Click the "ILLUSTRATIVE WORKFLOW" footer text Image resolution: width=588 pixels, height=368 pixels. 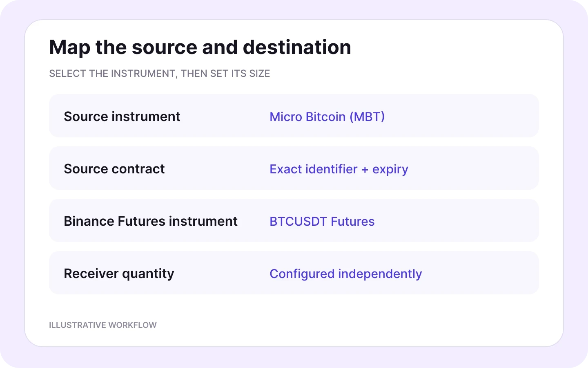tap(103, 325)
